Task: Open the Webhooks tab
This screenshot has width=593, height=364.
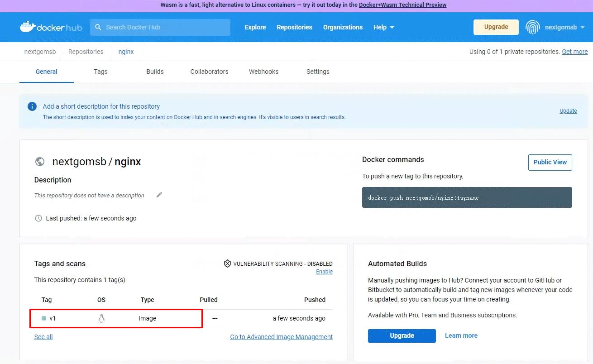Action: [263, 72]
